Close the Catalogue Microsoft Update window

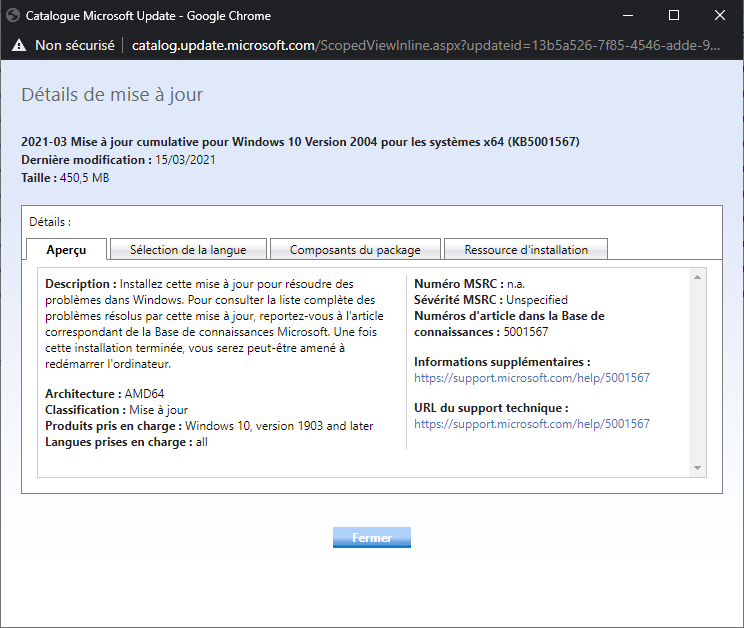pyautogui.click(x=720, y=16)
